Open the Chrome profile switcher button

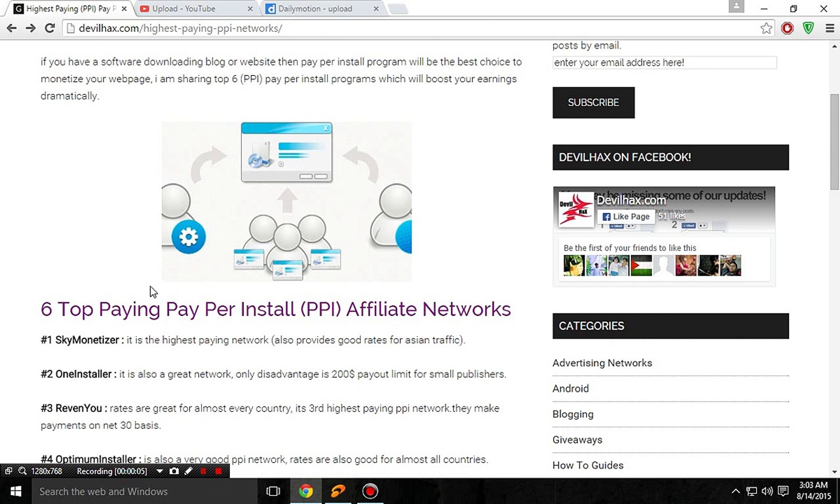click(x=736, y=7)
